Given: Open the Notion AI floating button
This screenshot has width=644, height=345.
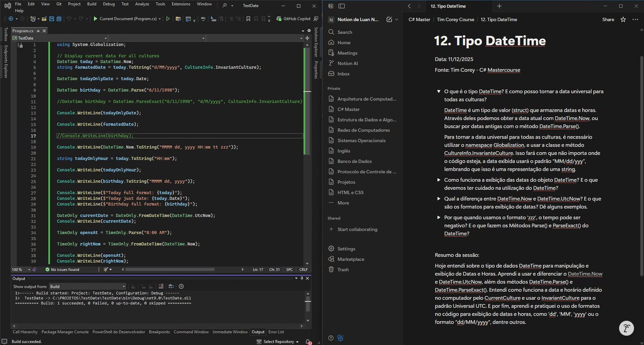Looking at the screenshot, I should [626, 328].
